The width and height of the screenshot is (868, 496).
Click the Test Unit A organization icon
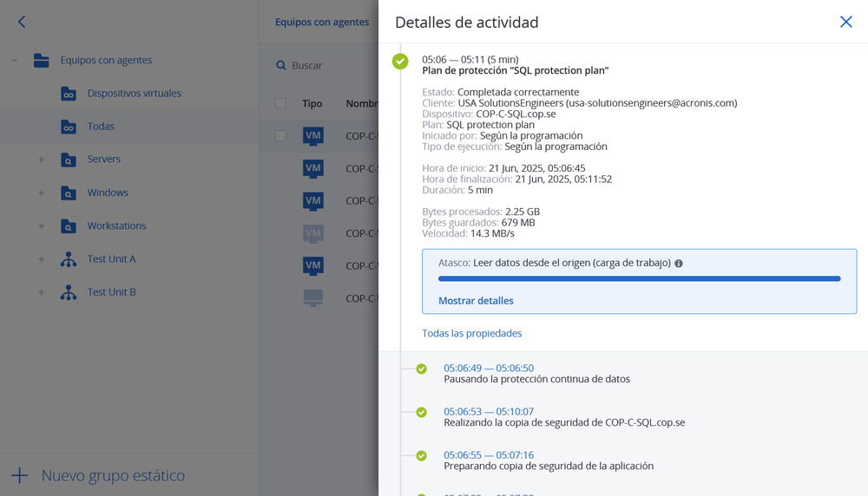click(x=69, y=259)
